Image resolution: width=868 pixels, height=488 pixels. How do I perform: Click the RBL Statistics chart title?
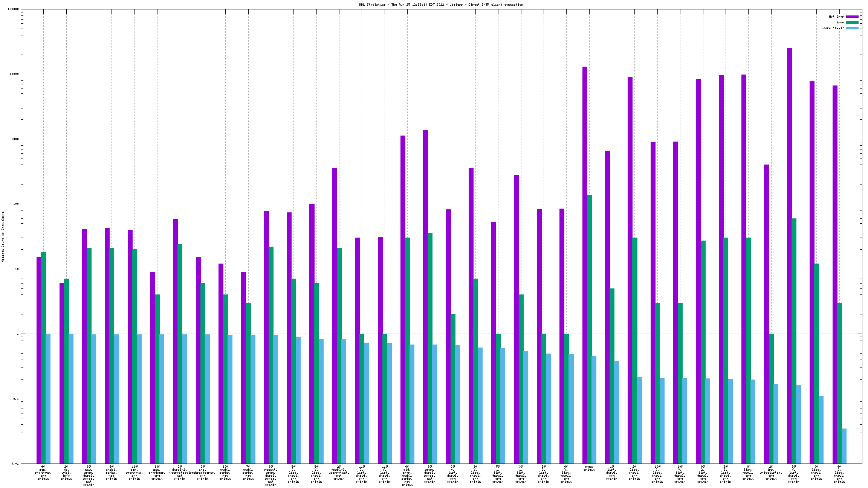[441, 5]
